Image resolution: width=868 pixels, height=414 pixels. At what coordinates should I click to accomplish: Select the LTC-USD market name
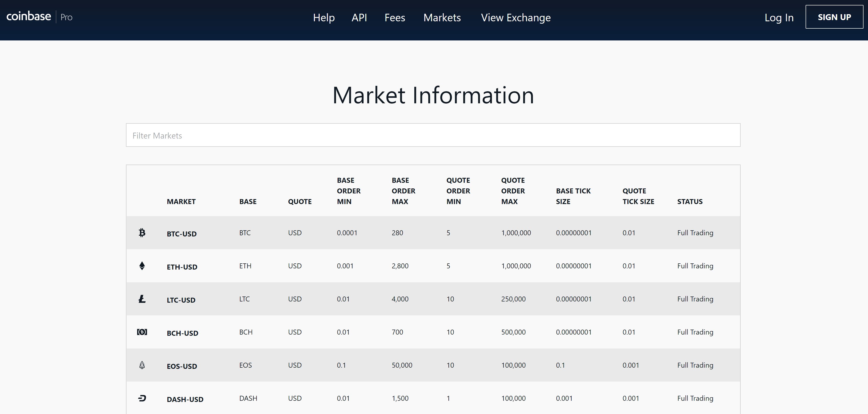(x=181, y=300)
